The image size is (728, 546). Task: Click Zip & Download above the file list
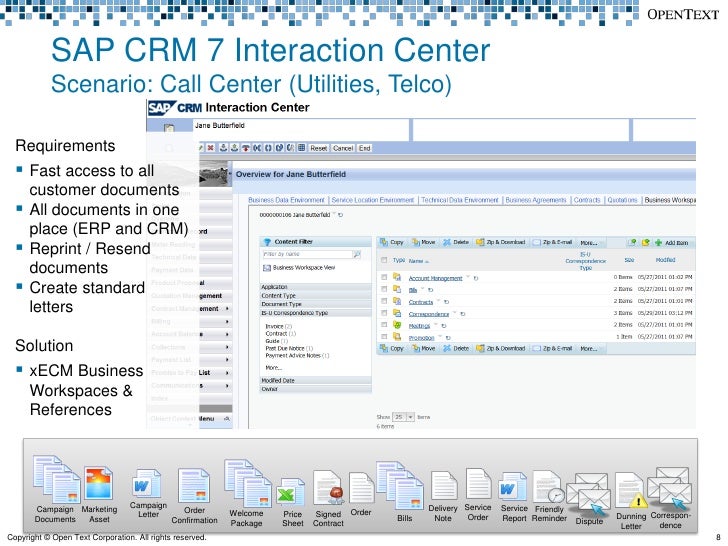coord(500,242)
